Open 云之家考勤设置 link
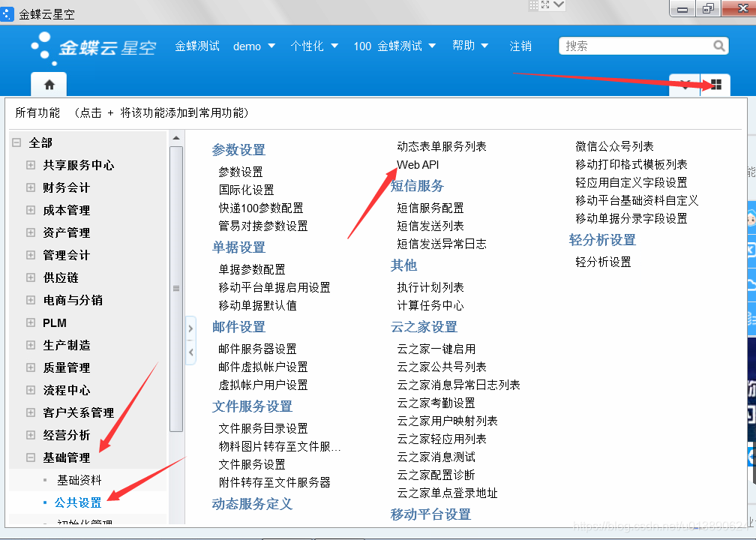Image resolution: width=756 pixels, height=540 pixels. click(436, 403)
